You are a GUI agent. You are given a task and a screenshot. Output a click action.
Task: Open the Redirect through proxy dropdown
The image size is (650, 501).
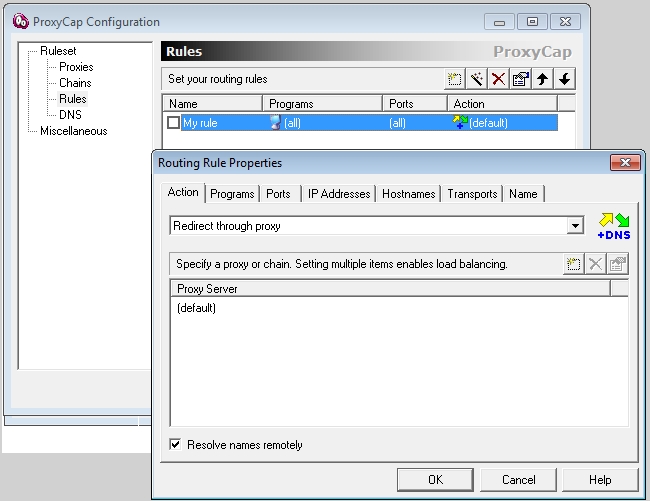[x=575, y=226]
